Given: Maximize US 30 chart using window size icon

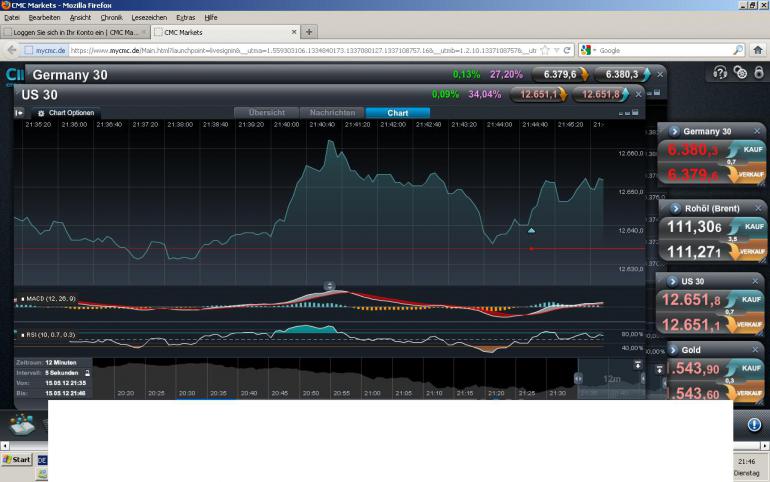Looking at the screenshot, I should pyautogui.click(x=635, y=112).
